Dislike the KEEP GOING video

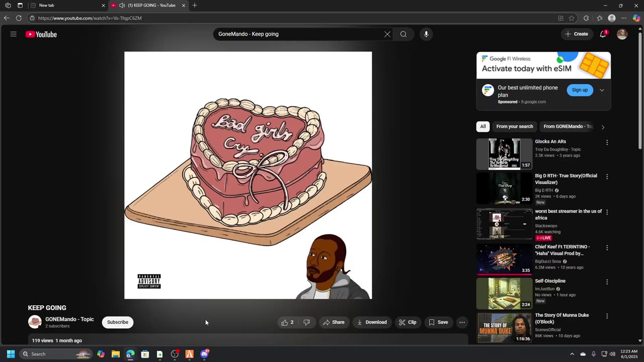pyautogui.click(x=307, y=322)
